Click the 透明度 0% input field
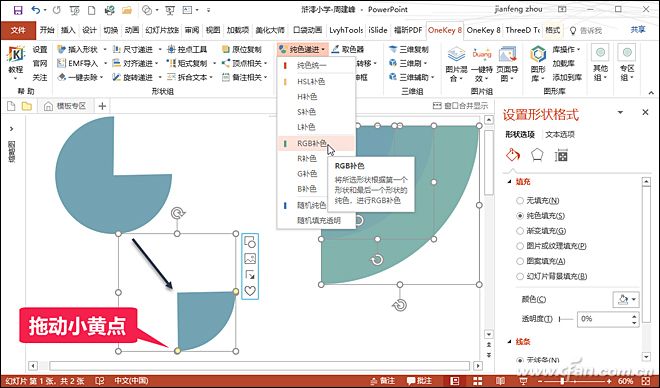Screen dimensions: 660x388 tap(604, 319)
